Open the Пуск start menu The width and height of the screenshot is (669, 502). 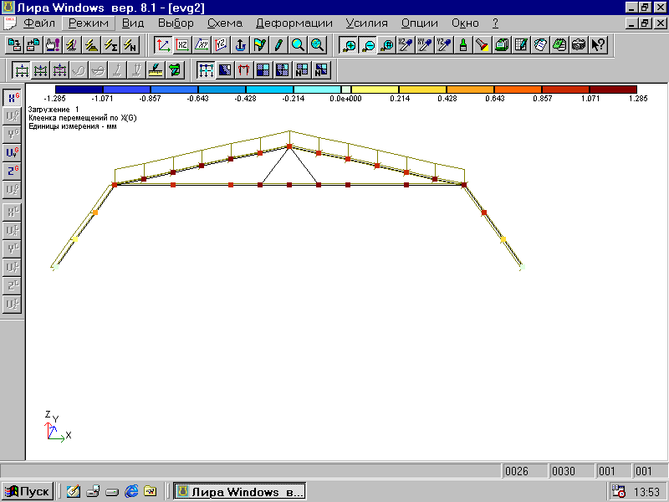tap(28, 492)
